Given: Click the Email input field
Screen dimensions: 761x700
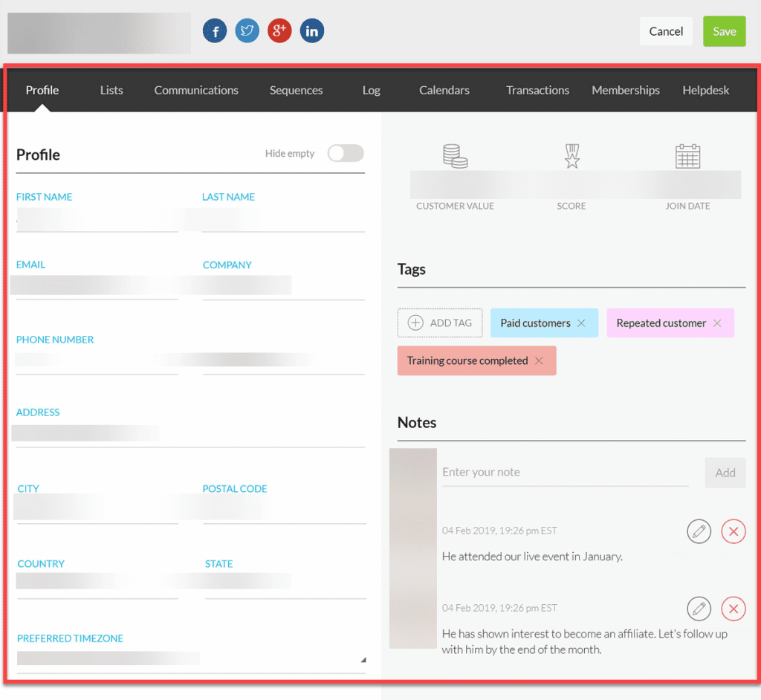Looking at the screenshot, I should click(97, 288).
